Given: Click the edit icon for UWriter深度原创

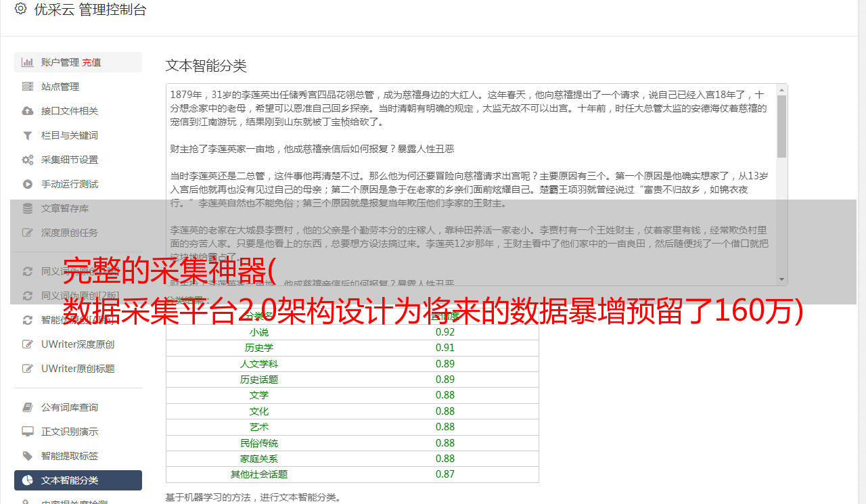Looking at the screenshot, I should [28, 344].
